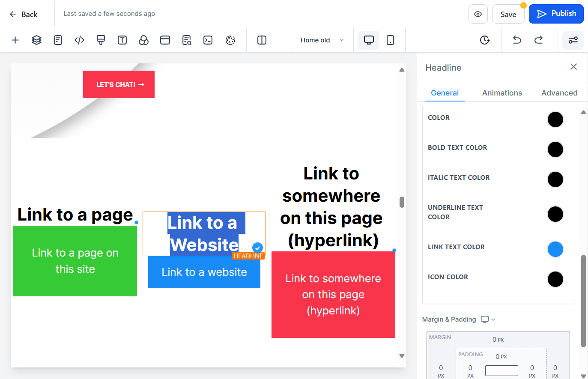
Task: Open the typography T icon
Action: pos(122,40)
